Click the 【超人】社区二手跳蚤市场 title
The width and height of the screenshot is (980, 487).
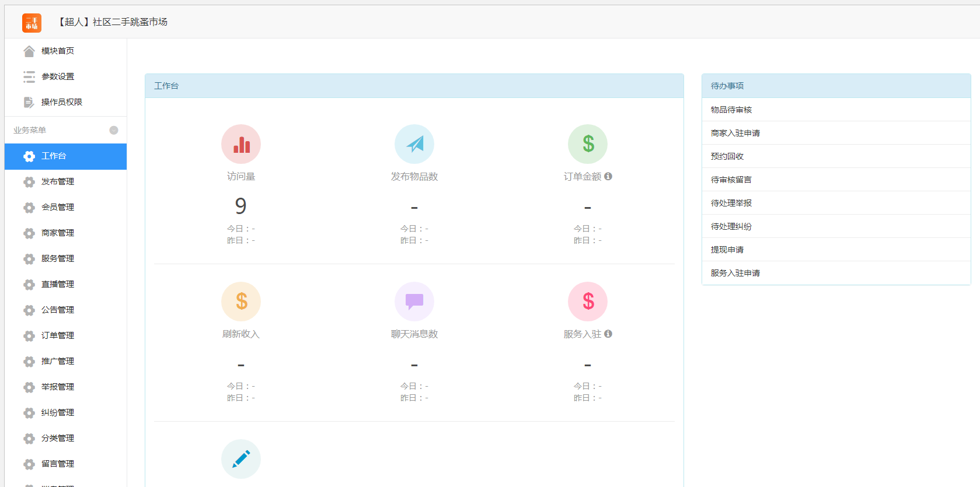[x=111, y=22]
